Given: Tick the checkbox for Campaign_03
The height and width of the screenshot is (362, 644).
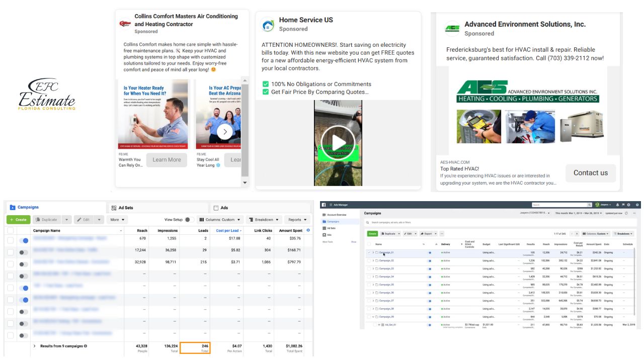Looking at the screenshot, I should (369, 268).
